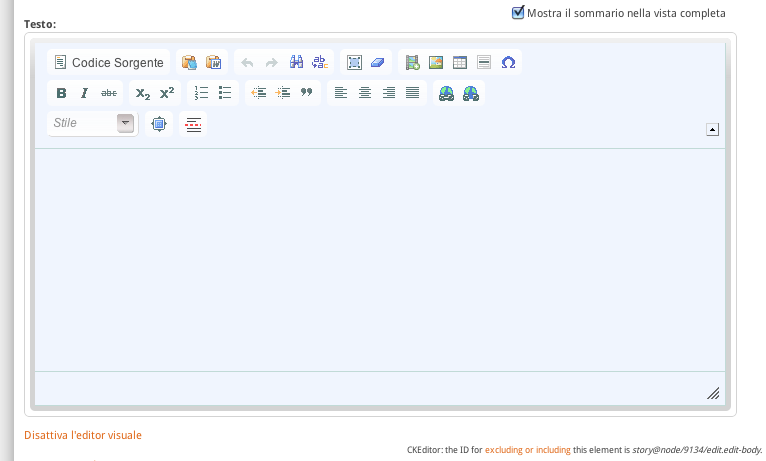The width and height of the screenshot is (766, 461).
Task: Insert a horizontal line
Action: (x=484, y=63)
